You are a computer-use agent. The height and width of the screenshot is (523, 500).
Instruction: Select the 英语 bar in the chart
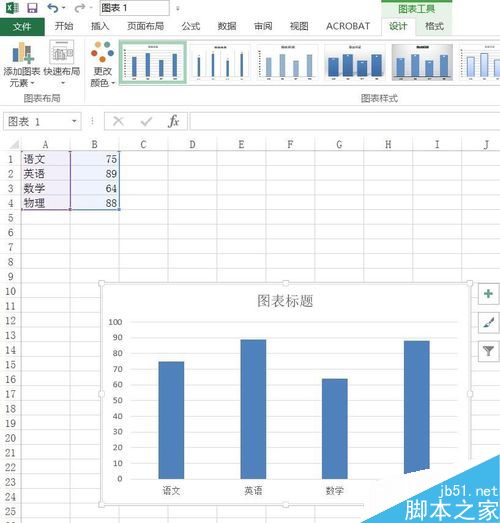pyautogui.click(x=253, y=409)
